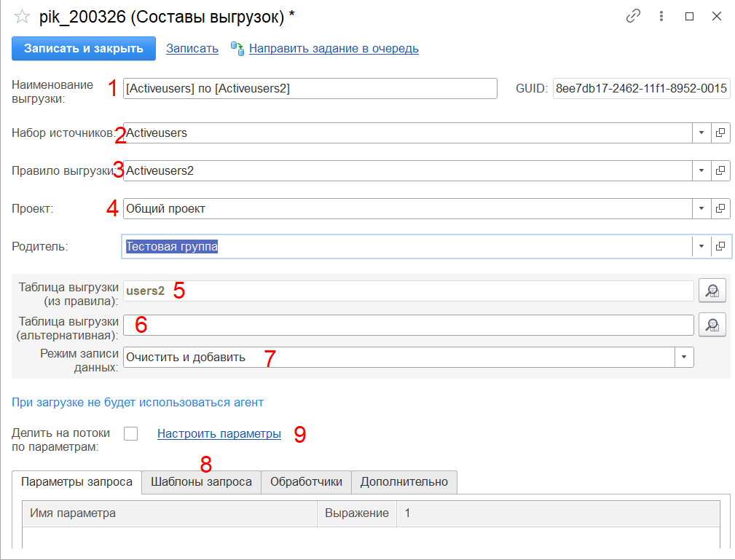
Task: Open the Родитель item form icon
Action: coord(720,246)
